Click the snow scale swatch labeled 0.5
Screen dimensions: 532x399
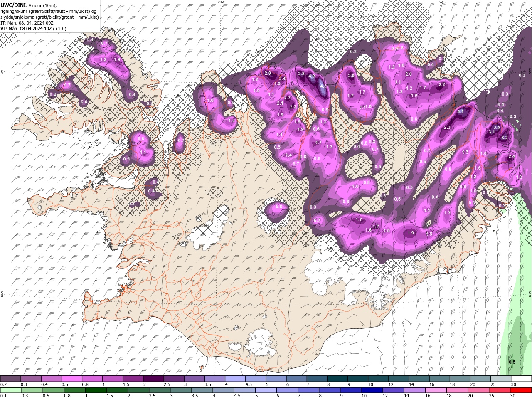click(x=71, y=379)
